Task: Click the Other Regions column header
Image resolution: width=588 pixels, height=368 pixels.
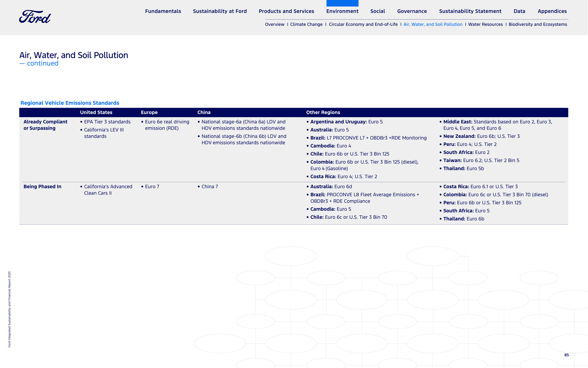Action: click(x=323, y=112)
